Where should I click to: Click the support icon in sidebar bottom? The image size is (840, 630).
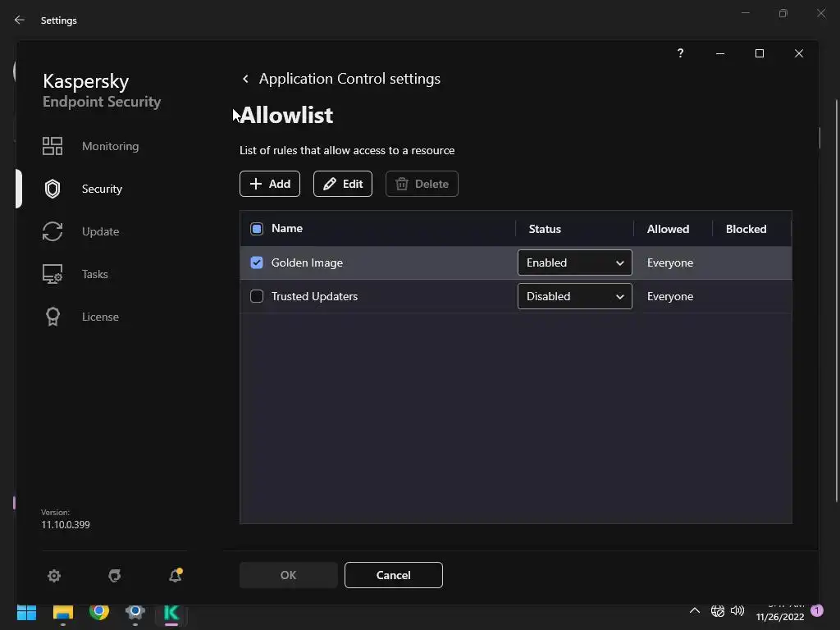click(115, 575)
